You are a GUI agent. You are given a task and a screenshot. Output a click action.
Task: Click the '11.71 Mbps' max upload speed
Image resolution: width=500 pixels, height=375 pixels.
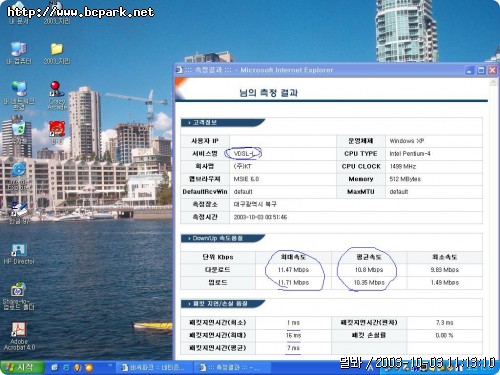pos(293,283)
